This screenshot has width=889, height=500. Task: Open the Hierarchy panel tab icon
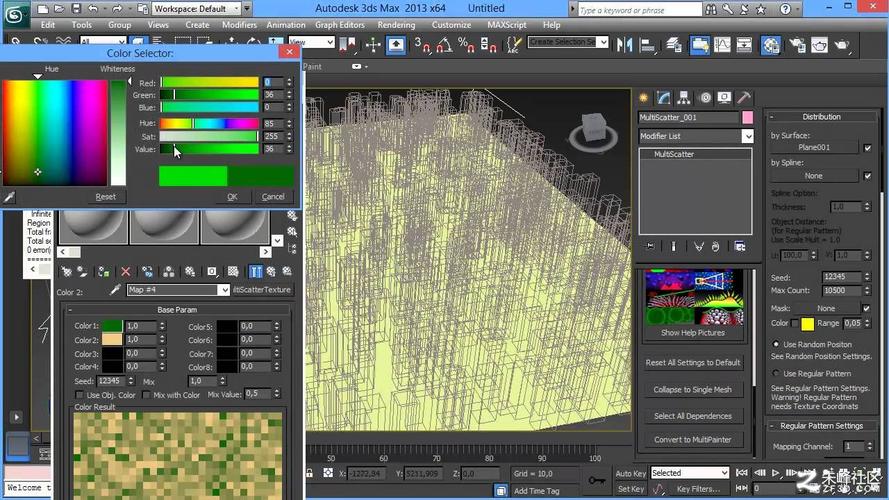coord(683,97)
